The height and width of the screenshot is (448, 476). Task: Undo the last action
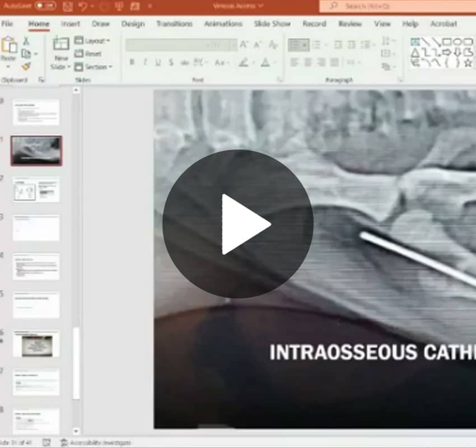click(x=82, y=6)
